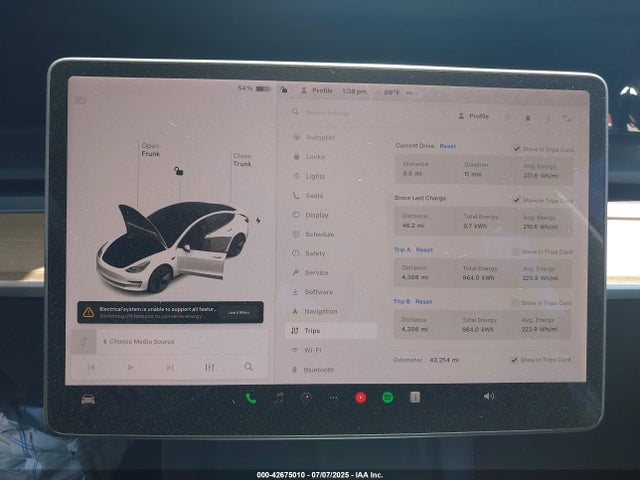This screenshot has width=640, height=480.
Task: Reset the Current Drive stats
Action: click(x=448, y=146)
